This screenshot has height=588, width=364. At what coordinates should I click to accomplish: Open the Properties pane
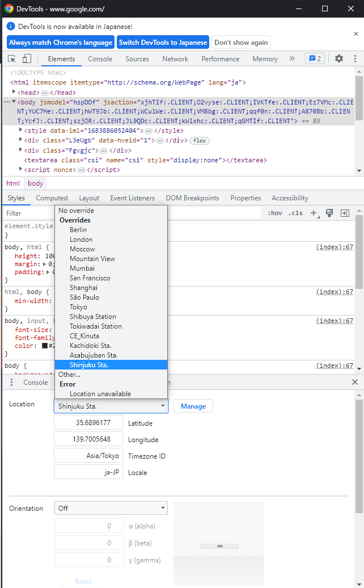pos(246,198)
